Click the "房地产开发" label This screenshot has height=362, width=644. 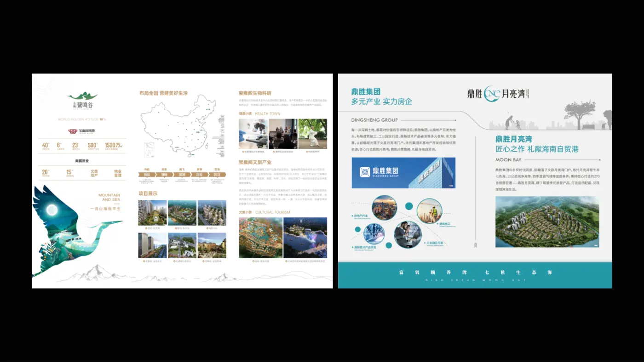(x=361, y=215)
